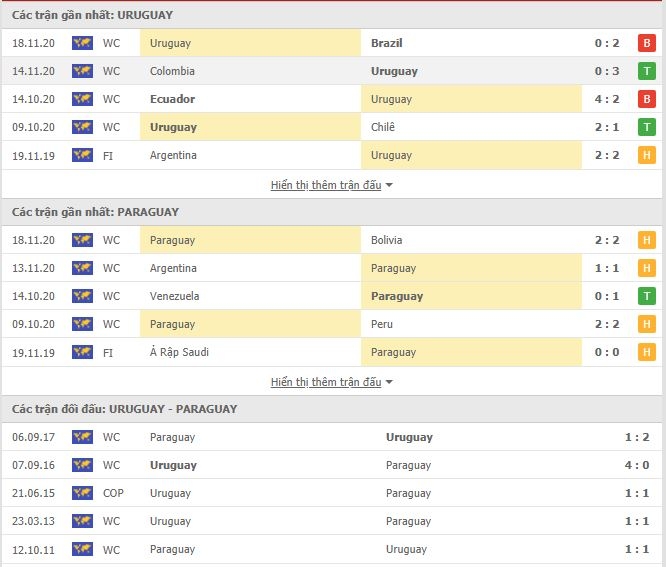
Task: Click the orange H badge for Paraguay–Bolivia
Action: pos(646,240)
